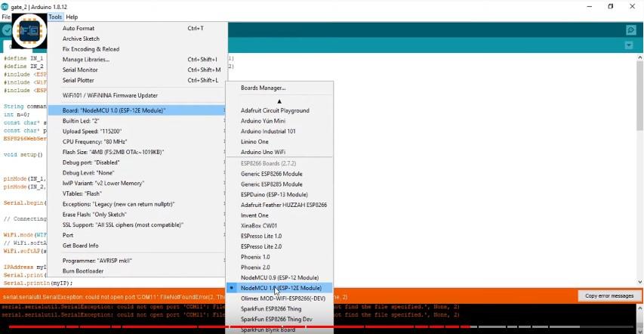The image size is (644, 334).
Task: Select Arduino Uno WiFi board
Action: (279, 152)
